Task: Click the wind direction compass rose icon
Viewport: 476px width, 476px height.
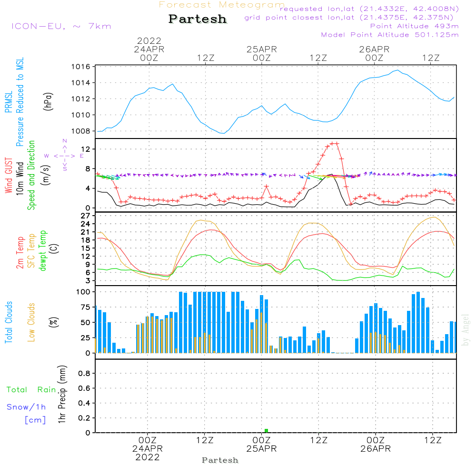Action: click(x=64, y=156)
